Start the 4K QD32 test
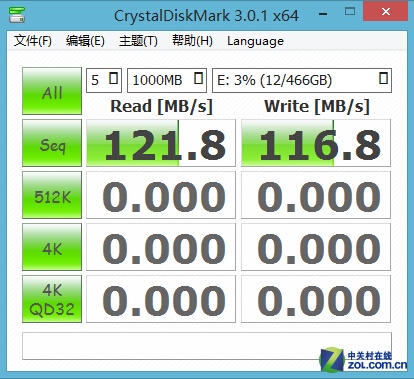Image resolution: width=414 pixels, height=379 pixels. pyautogui.click(x=52, y=299)
